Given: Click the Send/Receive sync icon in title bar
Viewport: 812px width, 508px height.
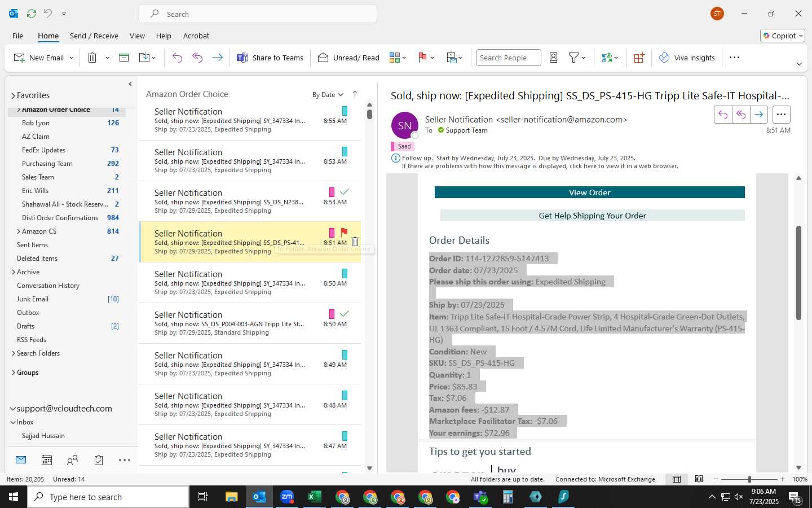Looking at the screenshot, I should pyautogui.click(x=32, y=14).
